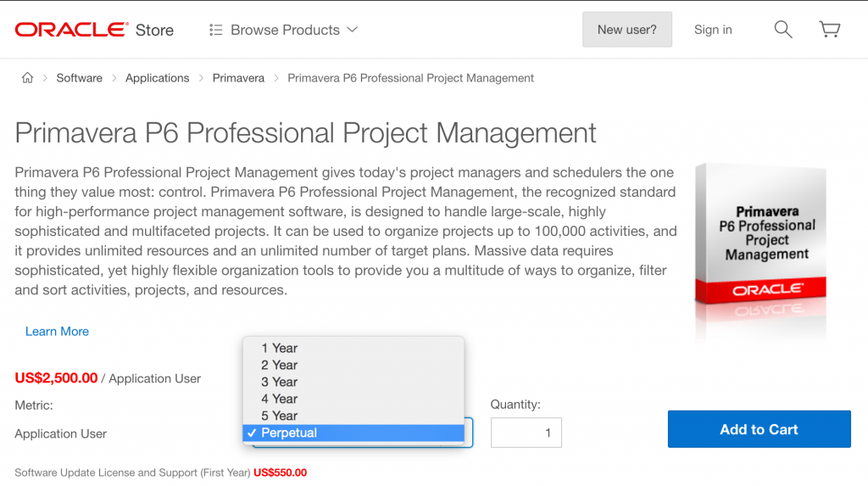The height and width of the screenshot is (486, 868).
Task: Click the search magnifier icon
Action: [x=782, y=30]
